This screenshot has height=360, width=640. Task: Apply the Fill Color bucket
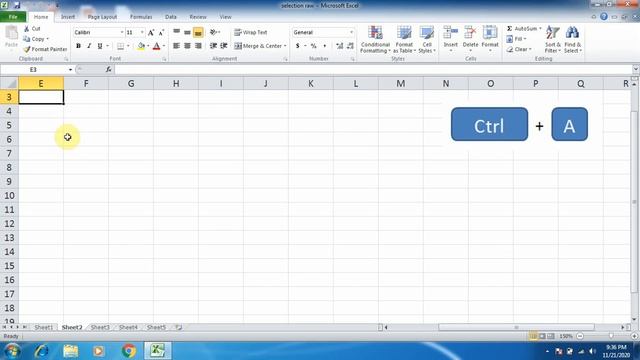141,46
